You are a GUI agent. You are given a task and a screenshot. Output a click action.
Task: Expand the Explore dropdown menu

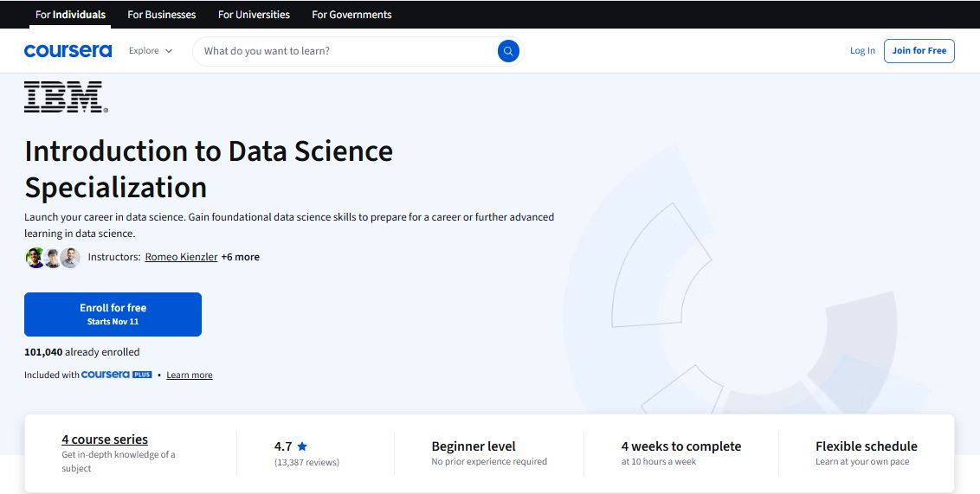(151, 50)
